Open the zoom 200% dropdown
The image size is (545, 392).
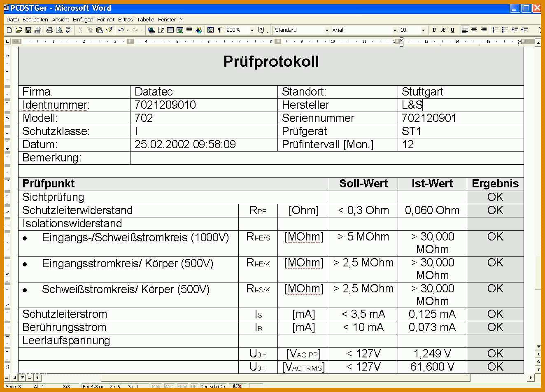pyautogui.click(x=252, y=30)
